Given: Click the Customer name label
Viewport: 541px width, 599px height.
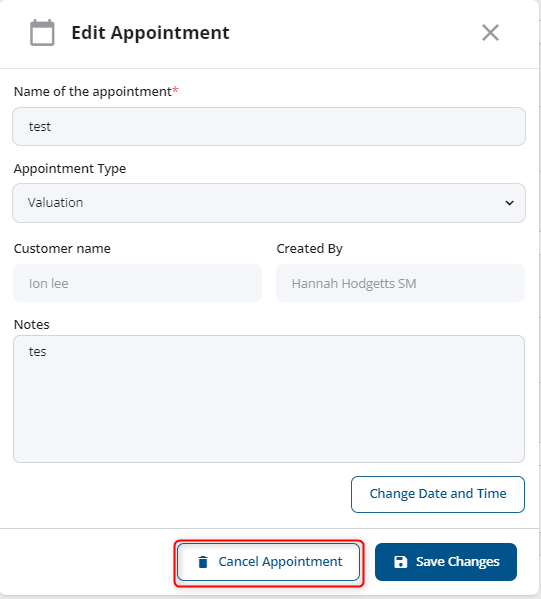Looking at the screenshot, I should click(62, 249).
